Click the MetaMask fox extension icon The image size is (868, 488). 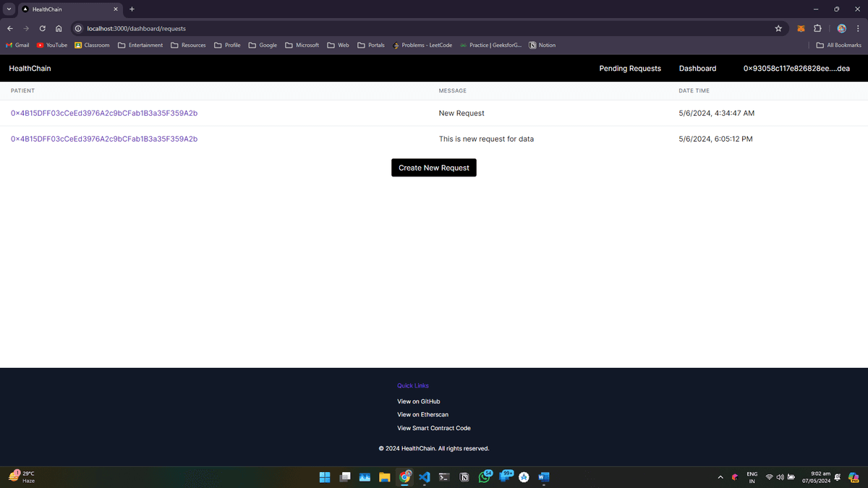pos(801,29)
